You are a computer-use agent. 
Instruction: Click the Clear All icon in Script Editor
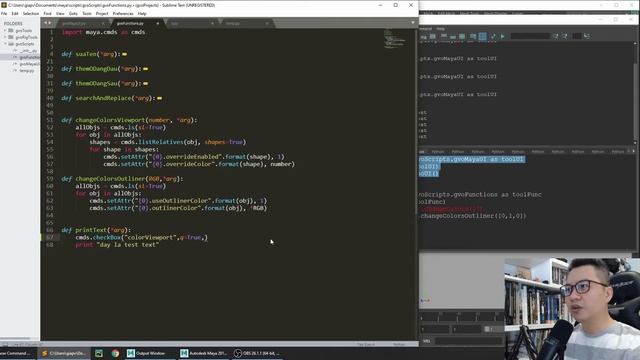click(x=462, y=36)
